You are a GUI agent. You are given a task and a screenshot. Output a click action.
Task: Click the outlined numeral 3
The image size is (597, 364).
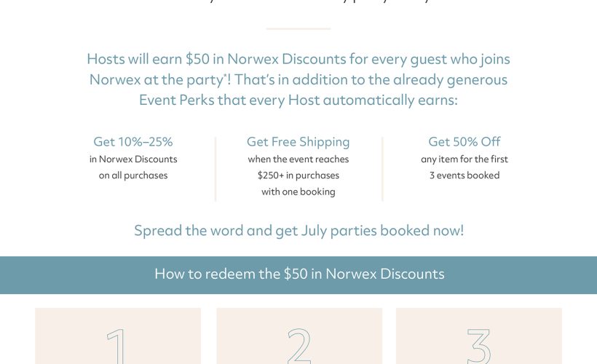(x=479, y=346)
